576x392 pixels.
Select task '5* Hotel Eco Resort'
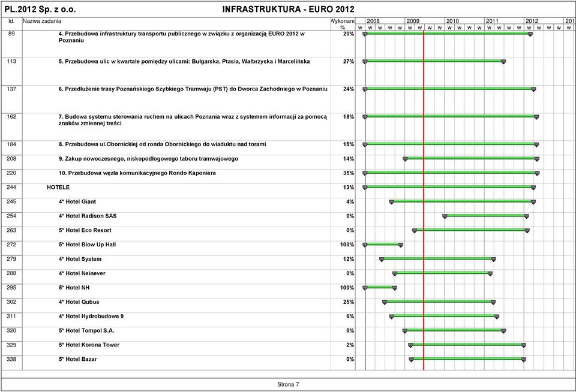[85, 230]
